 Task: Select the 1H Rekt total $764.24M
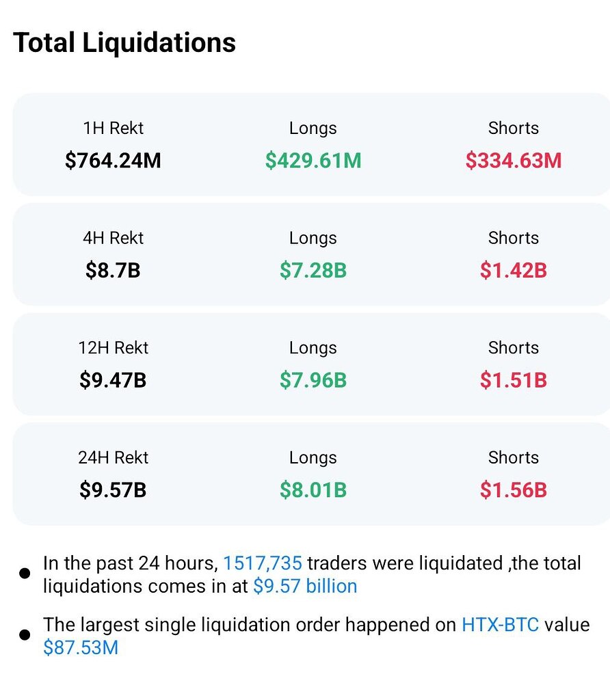[x=114, y=161]
